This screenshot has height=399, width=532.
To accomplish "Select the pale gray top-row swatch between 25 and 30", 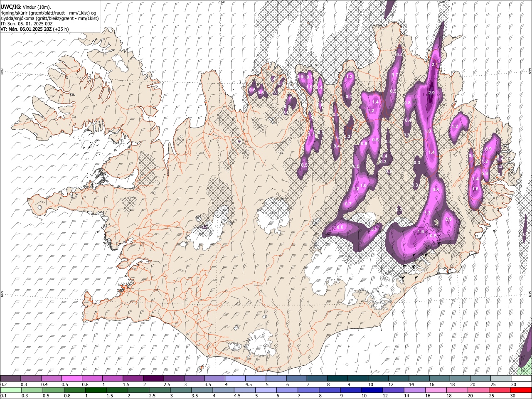I will (x=500, y=379).
